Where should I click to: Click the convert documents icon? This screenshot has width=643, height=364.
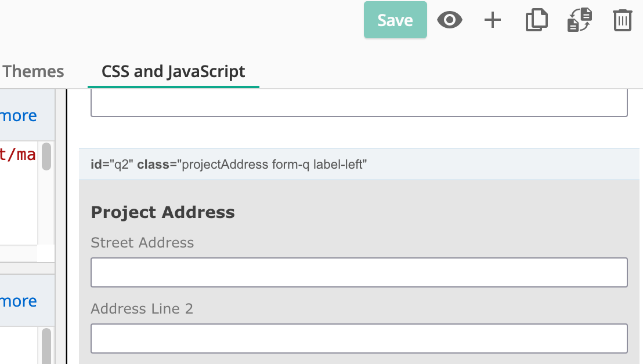(x=579, y=20)
